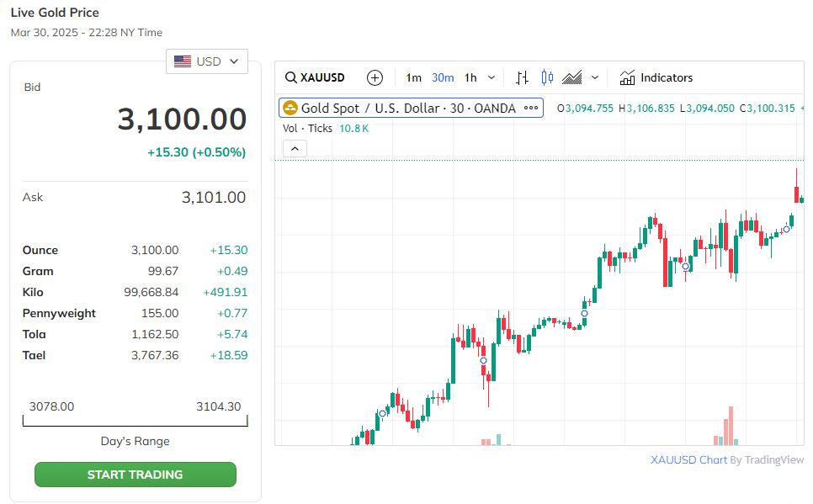
Task: Open XAUUSD symbol search
Action: coord(316,77)
